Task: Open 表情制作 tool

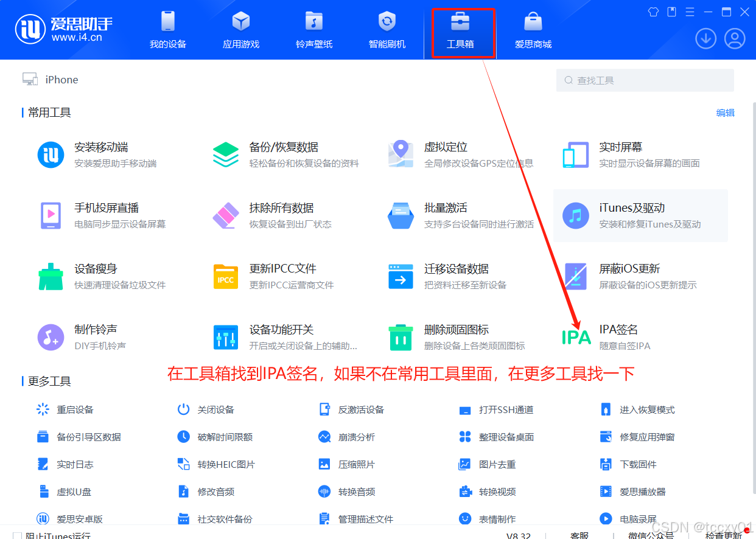Action: tap(488, 519)
